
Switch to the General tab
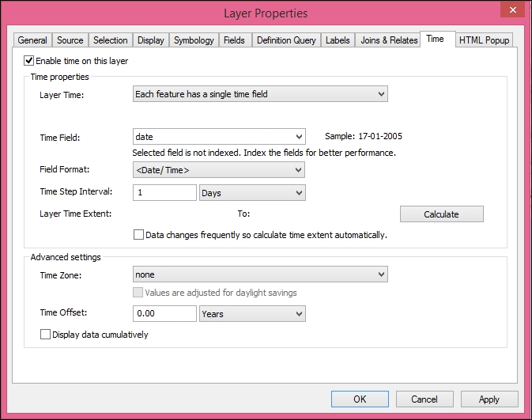point(32,40)
